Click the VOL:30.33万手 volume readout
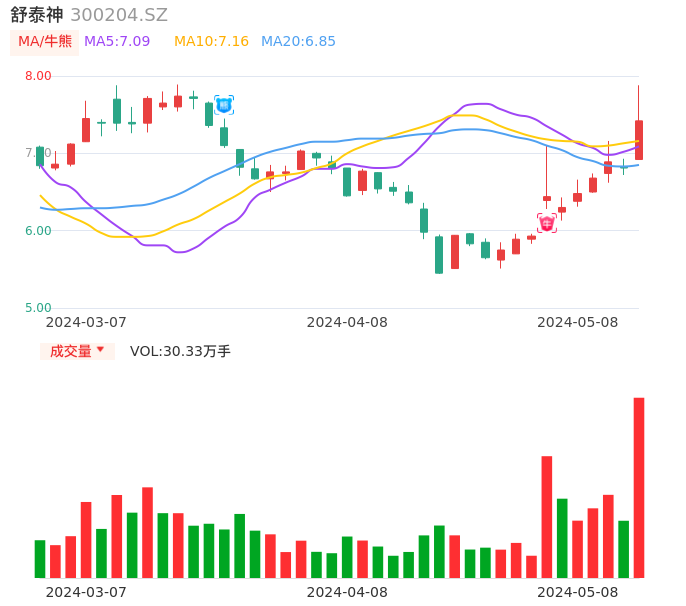This screenshot has width=686, height=606. pyautogui.click(x=180, y=351)
